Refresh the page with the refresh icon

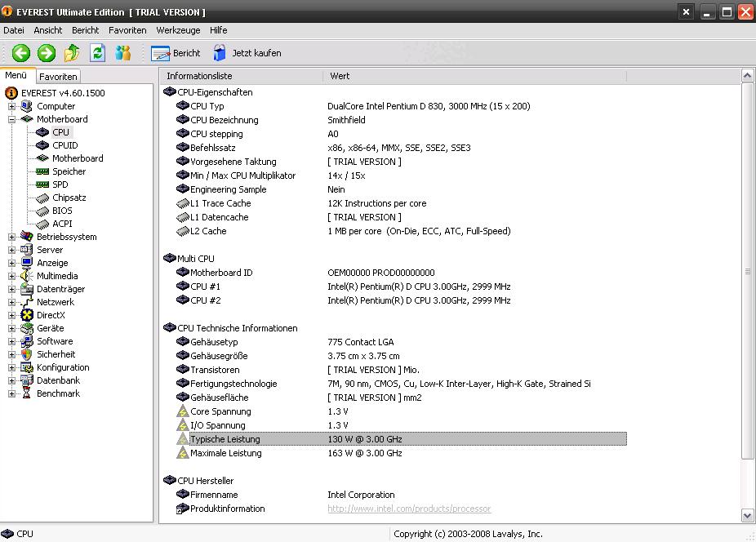[x=98, y=53]
